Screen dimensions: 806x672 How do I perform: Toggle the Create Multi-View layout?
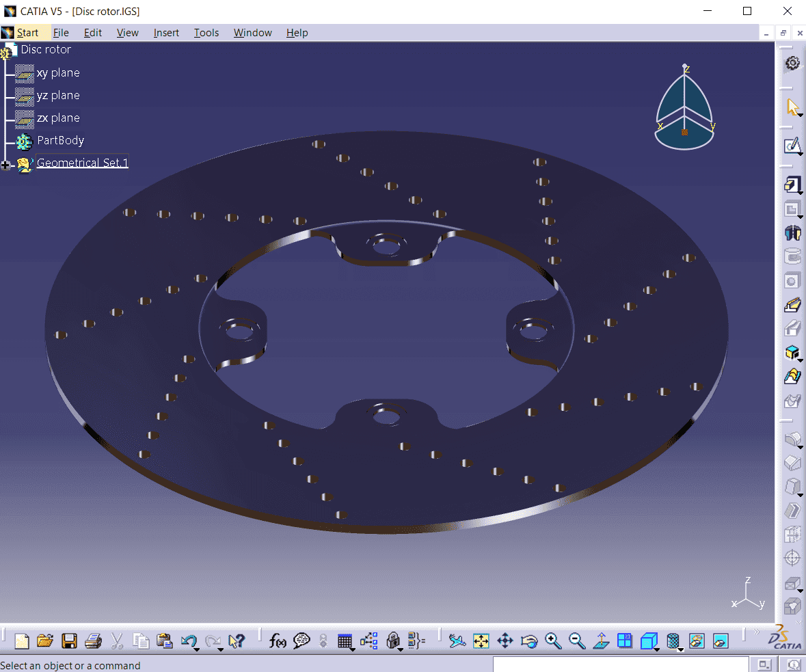point(625,641)
